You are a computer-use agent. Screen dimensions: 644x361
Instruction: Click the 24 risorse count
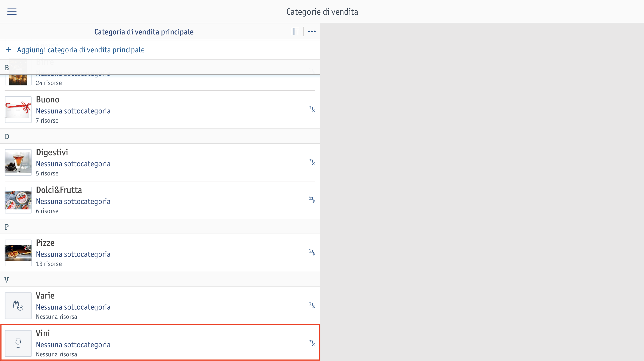[x=49, y=83]
